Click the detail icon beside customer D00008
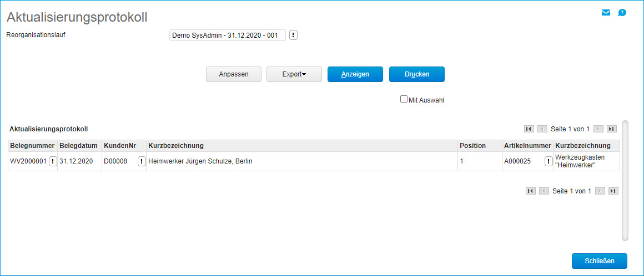The image size is (644, 276). 142,161
